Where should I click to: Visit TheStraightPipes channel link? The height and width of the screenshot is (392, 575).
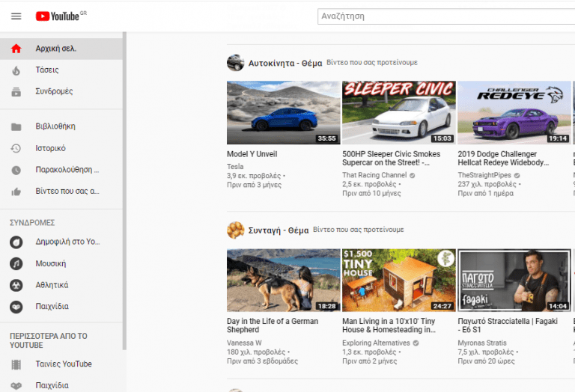point(484,175)
